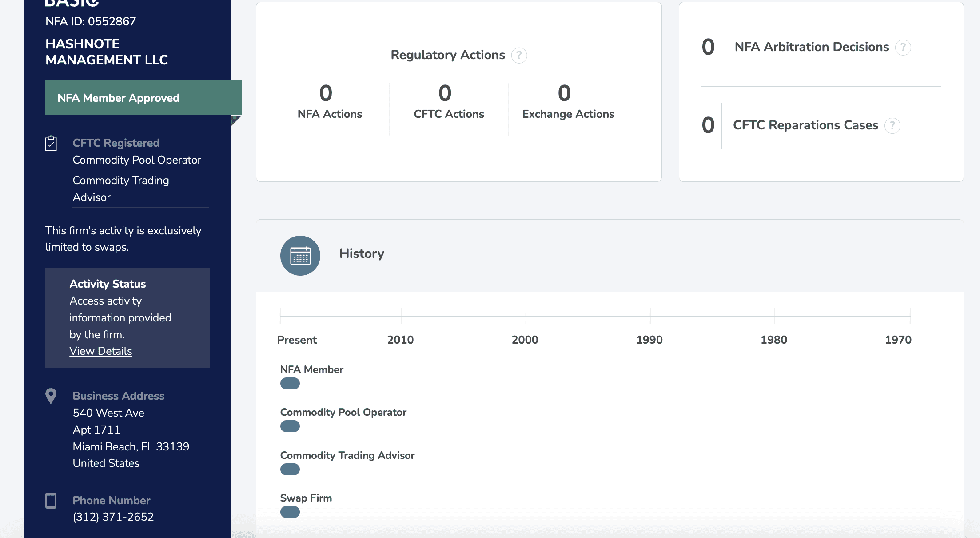Click the Swap Firm timeline pill
This screenshot has width=980, height=538.
pos(290,512)
